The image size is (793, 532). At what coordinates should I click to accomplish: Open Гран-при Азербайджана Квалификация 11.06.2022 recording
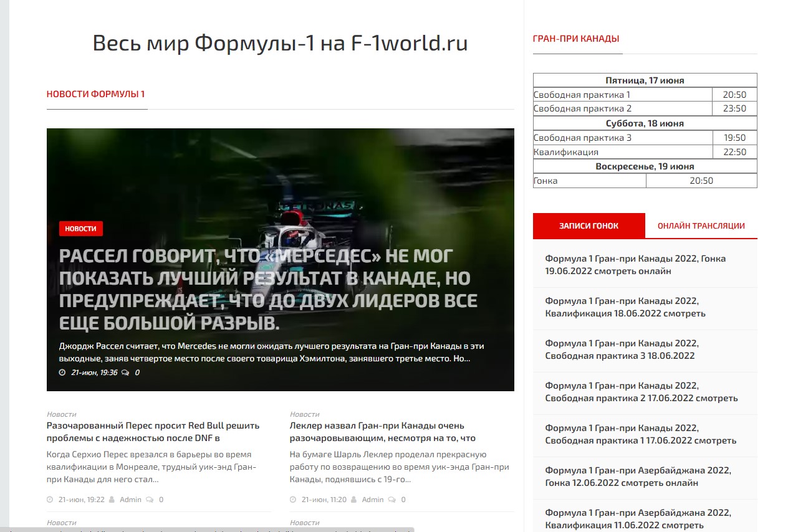coord(638,519)
